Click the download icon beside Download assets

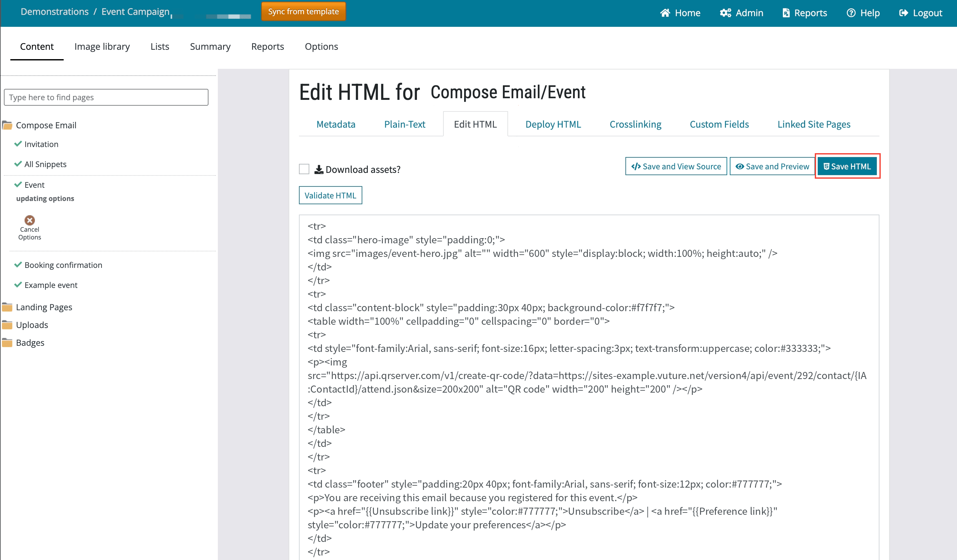319,169
